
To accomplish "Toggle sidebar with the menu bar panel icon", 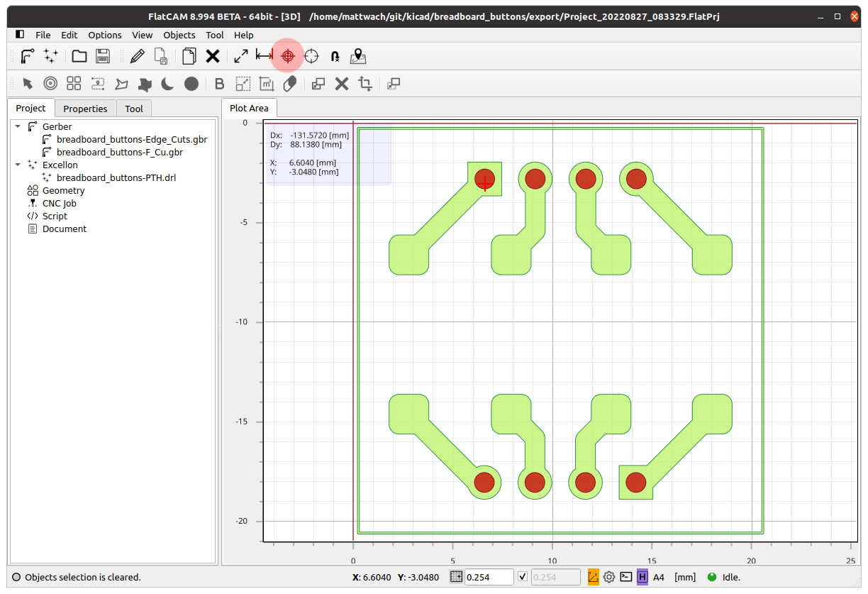I will 20,34.
